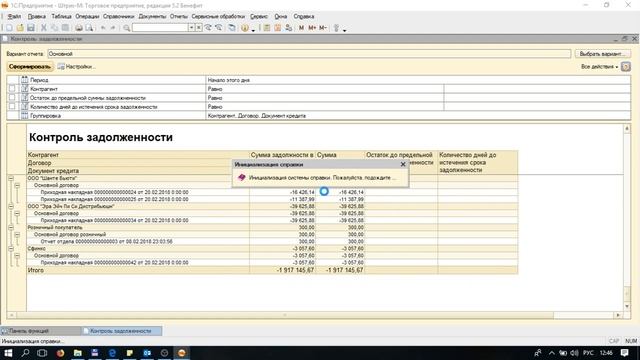Click the M+ memory add button
This screenshot has width=640, height=360.
312,28
